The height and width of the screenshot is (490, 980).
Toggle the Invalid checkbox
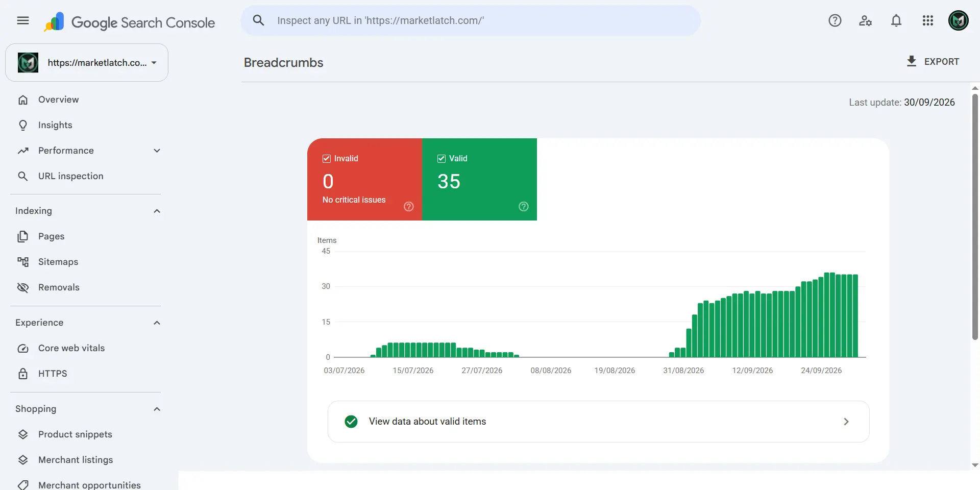coord(327,159)
